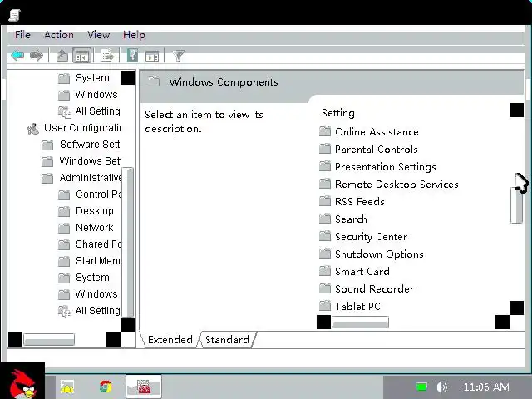Select Search folder icon in list

[x=325, y=219]
